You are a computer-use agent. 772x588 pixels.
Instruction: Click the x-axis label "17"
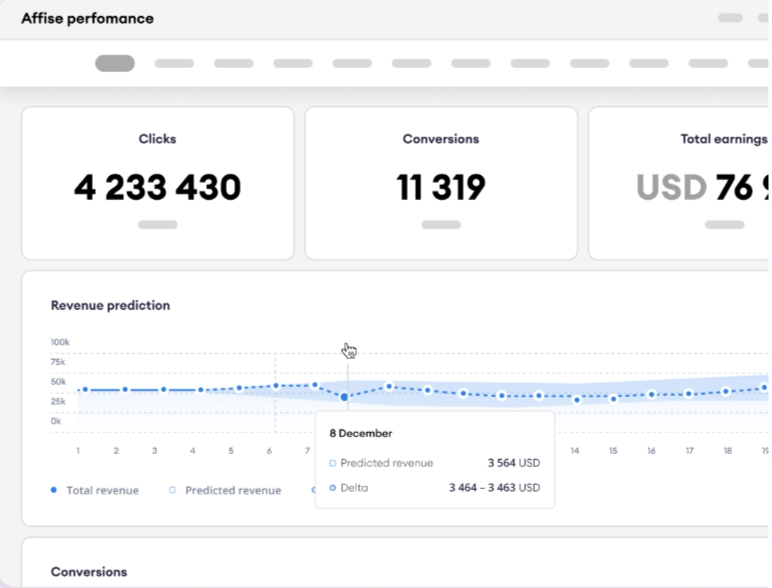pos(689,451)
